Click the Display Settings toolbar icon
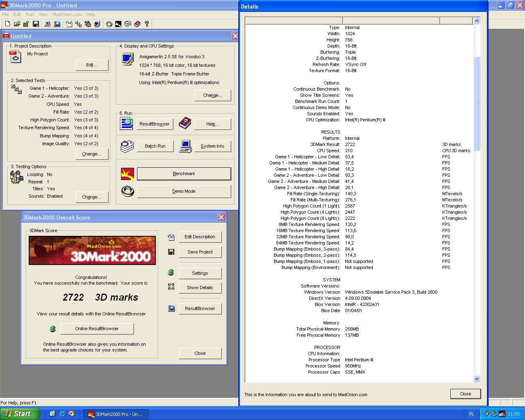 coord(97,24)
